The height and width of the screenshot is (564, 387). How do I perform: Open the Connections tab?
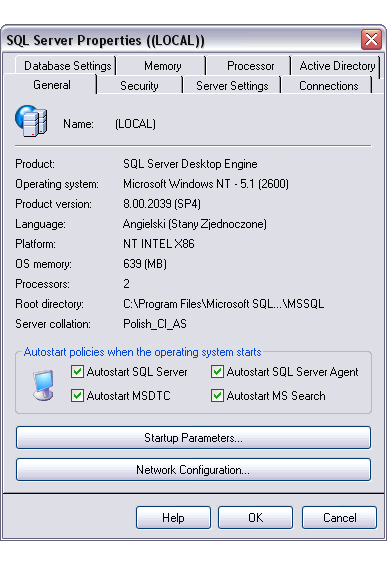[x=328, y=86]
